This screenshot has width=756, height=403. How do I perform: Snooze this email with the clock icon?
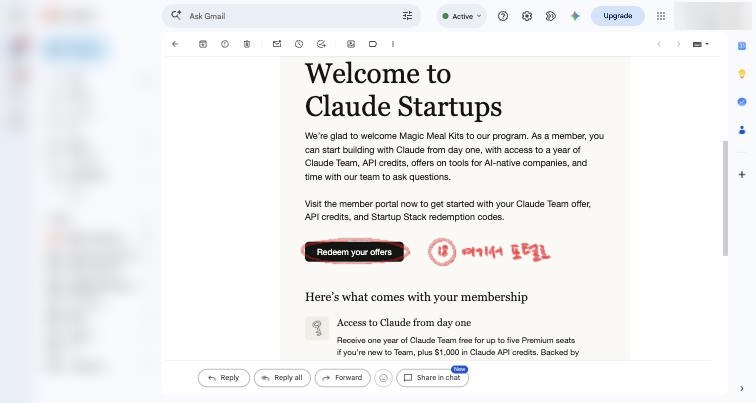(x=299, y=44)
